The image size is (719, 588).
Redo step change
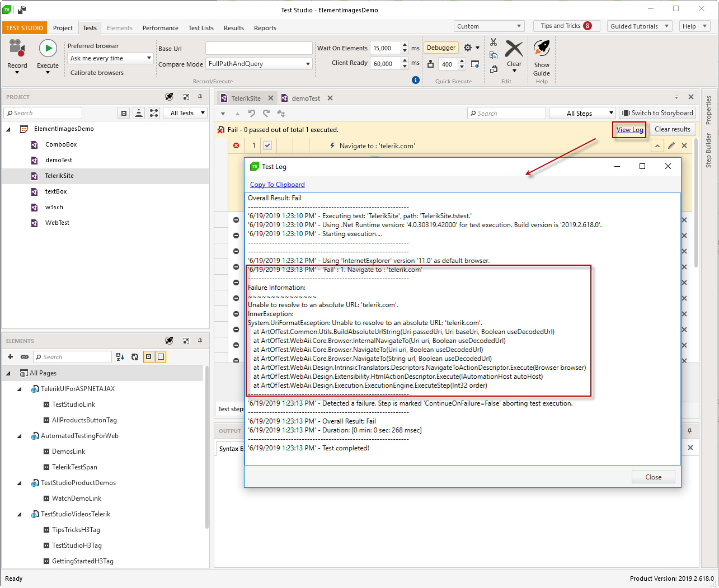[266, 114]
